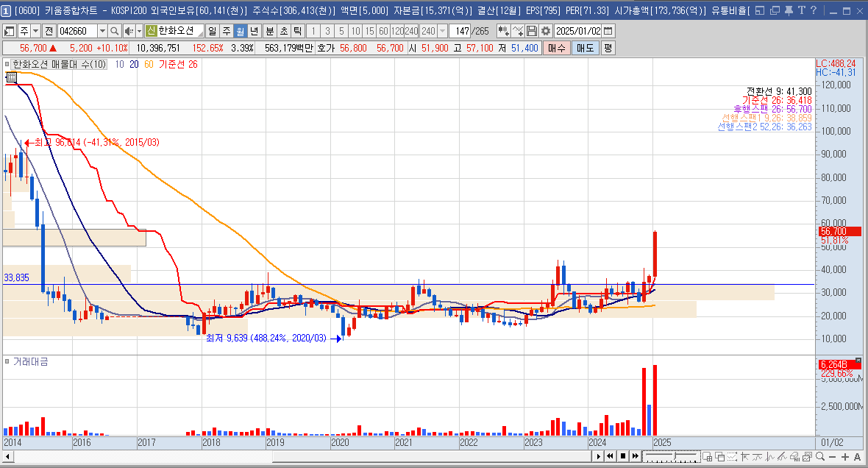The height and width of the screenshot is (468, 868).
Task: Click the 2025/01/02 date input field
Action: [578, 31]
